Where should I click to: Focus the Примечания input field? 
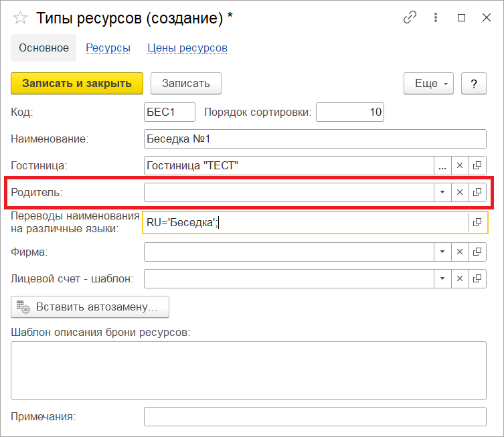[x=315, y=417]
